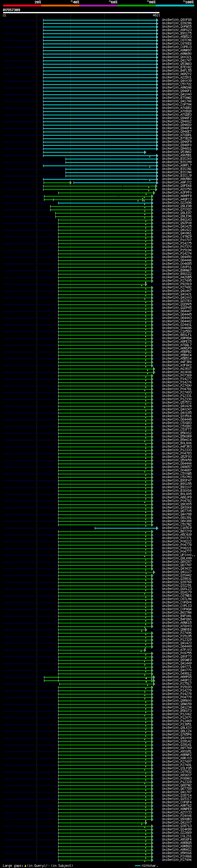Image resolution: width=197 pixels, height=868 pixels.
Task: Select hit label UniRef100_B6T2Y9
Action: 176,531
